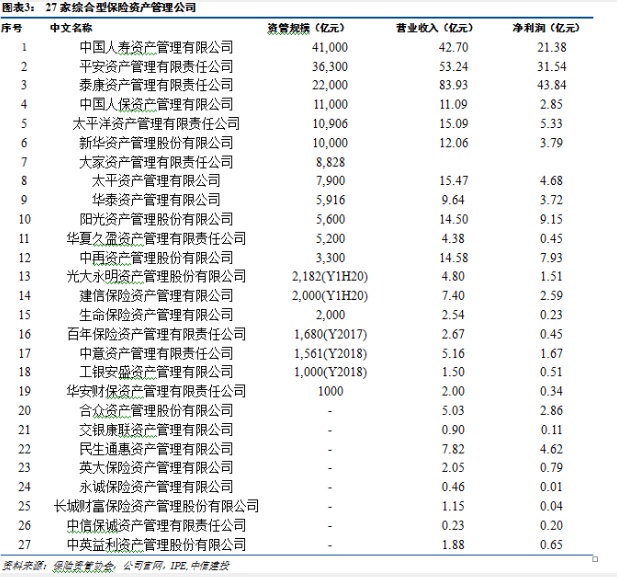
Task: Click the company name '华夏久盈资产管理有限责任公司'
Action: pyautogui.click(x=156, y=238)
